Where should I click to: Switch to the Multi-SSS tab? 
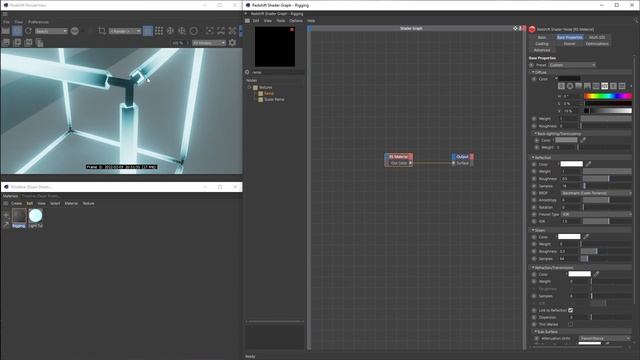[x=597, y=37]
